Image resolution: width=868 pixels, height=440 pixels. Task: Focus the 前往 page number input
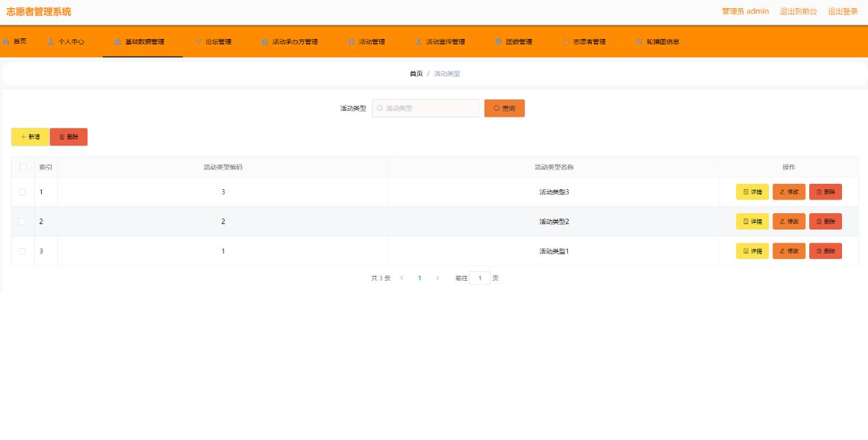coord(480,278)
